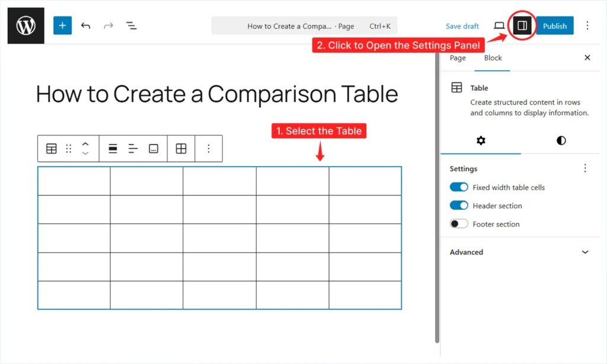Click the Table icon in sidebar header
The image size is (607, 364).
457,88
